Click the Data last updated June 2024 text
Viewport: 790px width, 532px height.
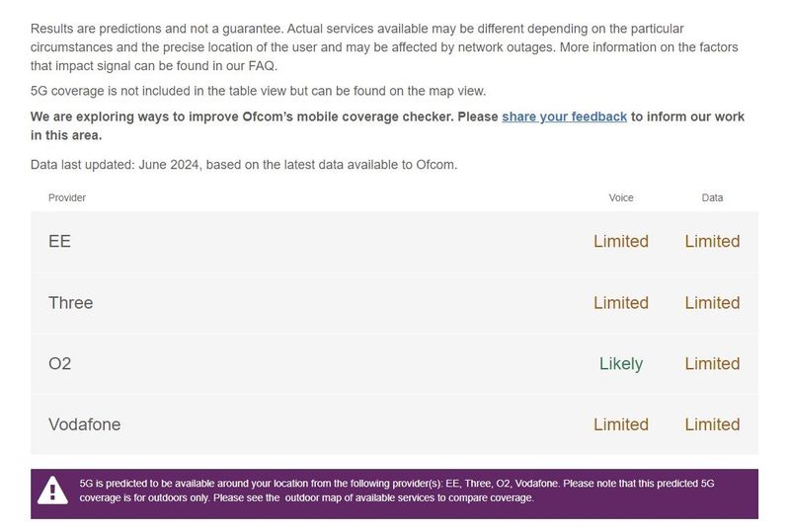coord(244,165)
